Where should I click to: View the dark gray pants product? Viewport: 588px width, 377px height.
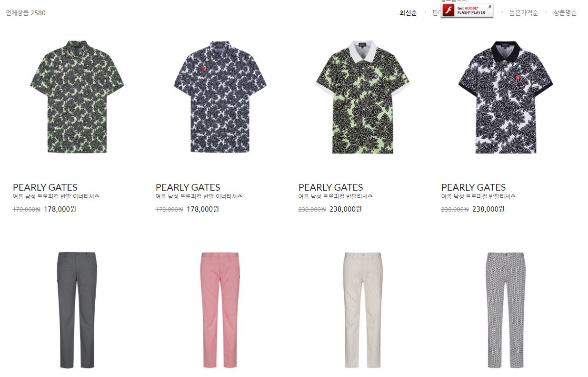(x=77, y=310)
